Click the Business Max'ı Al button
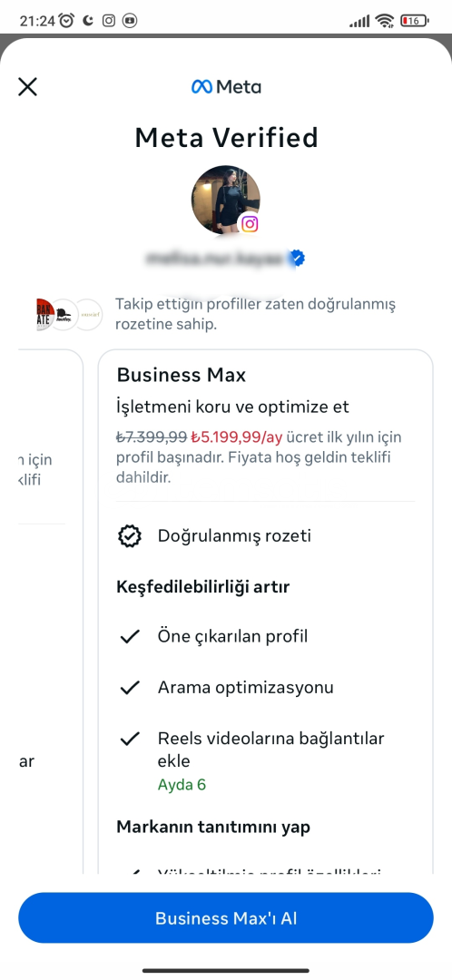Viewport: 452px width, 980px height. coord(226,917)
